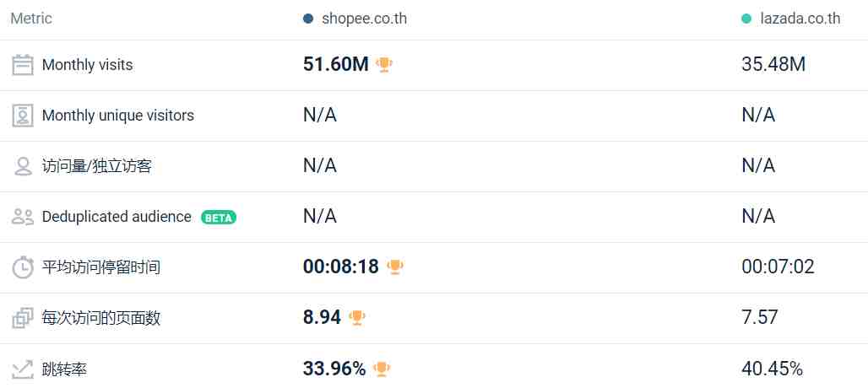This screenshot has height=388, width=868.
Task: Click the stacked pages icon beside 每次访问的页面数
Action: click(x=23, y=318)
